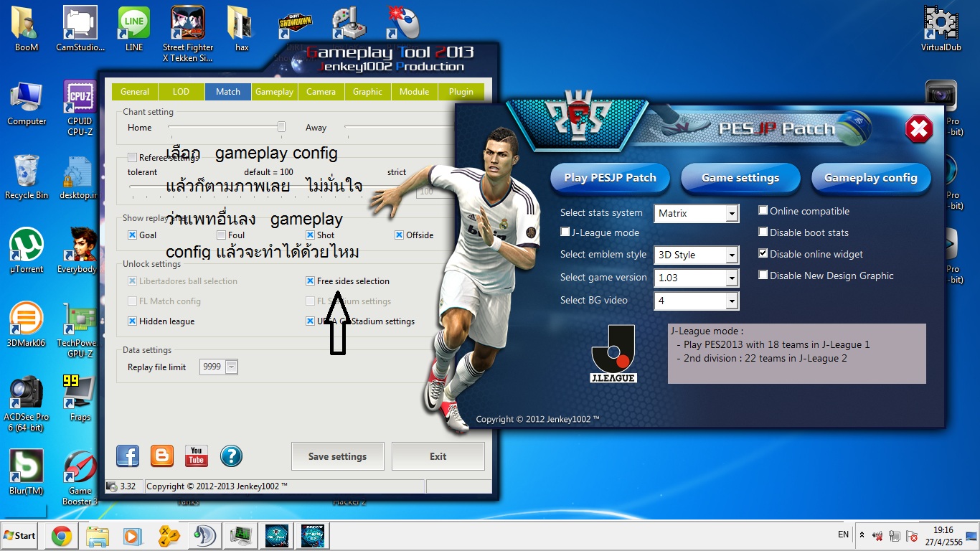Select the 3DMark06 desktop shortcut
This screenshot has height=551, width=980.
point(27,325)
